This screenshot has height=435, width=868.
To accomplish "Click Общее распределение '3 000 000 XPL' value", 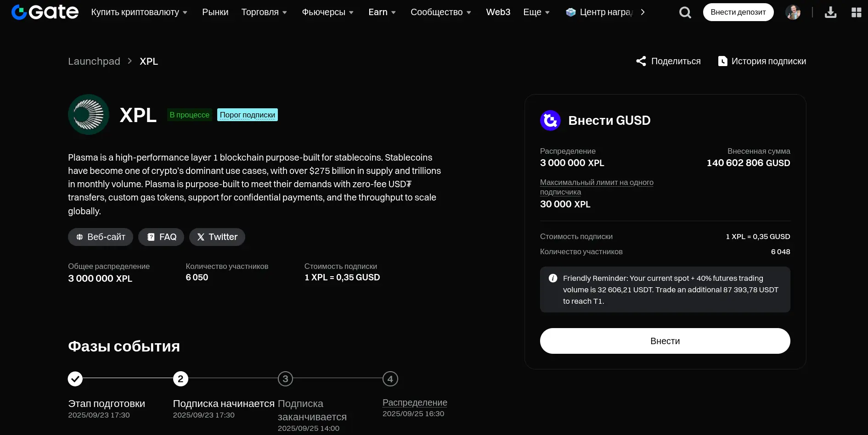I will click(x=100, y=279).
